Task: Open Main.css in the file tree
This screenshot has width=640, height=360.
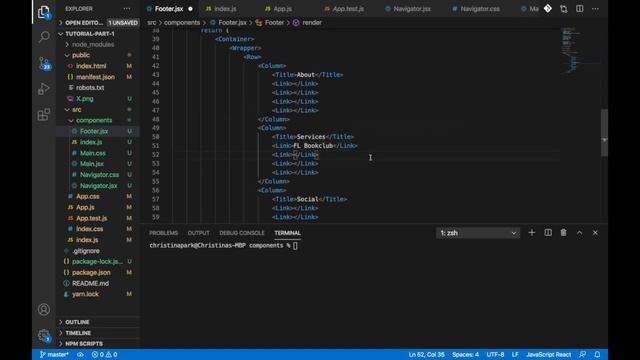Action: [98, 153]
